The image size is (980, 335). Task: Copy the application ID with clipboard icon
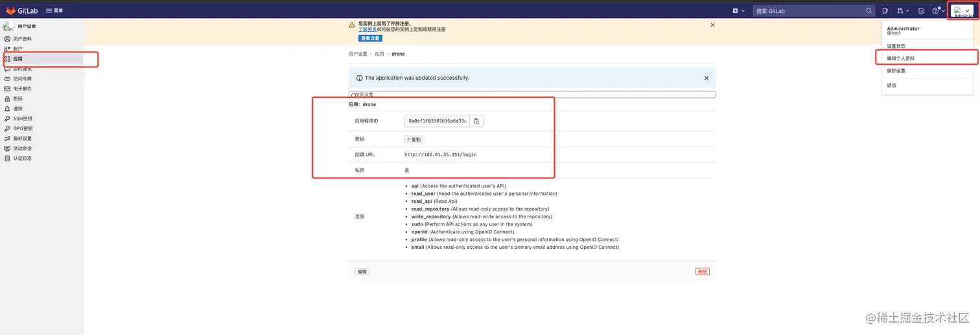(x=476, y=121)
